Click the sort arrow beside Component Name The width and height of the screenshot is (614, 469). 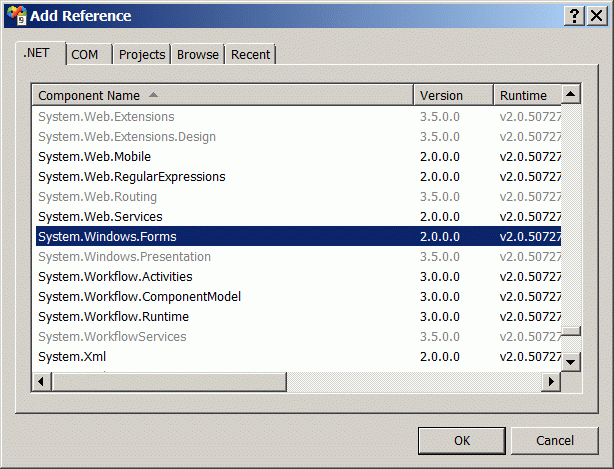154,95
